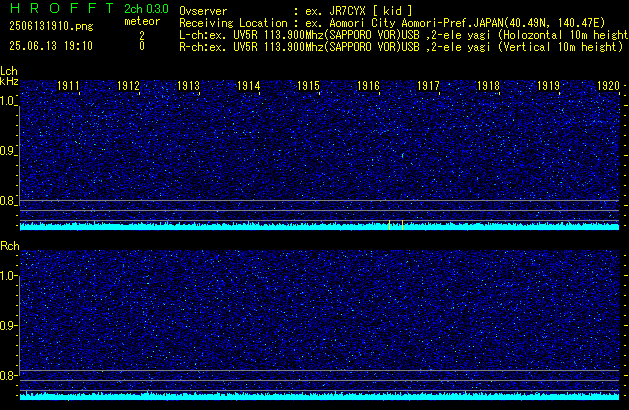Image resolution: width=629 pixels, height=410 pixels.
Task: Click the Receiving Location Aomori City line
Action: (392, 23)
